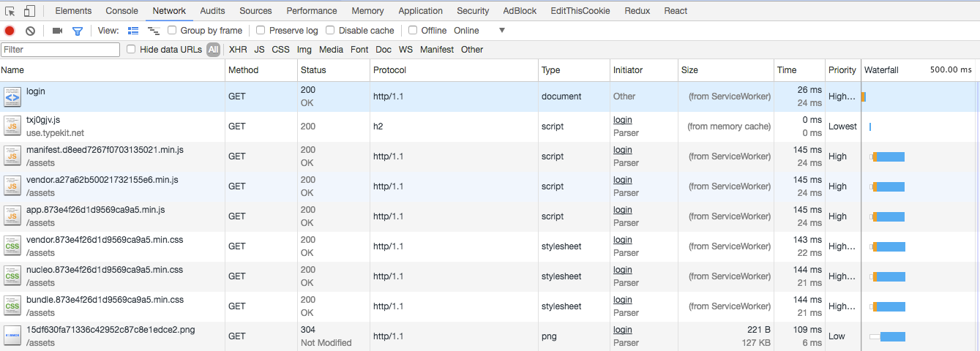Open the Performance tab
This screenshot has width=980, height=351.
pyautogui.click(x=312, y=11)
